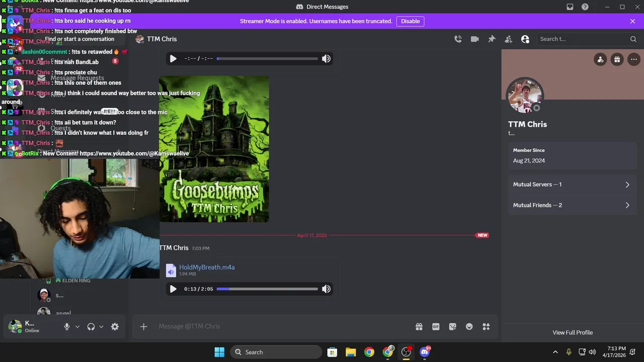Mute HoldMyBreath.m4a player volume
This screenshot has width=644, height=362.
[327, 289]
